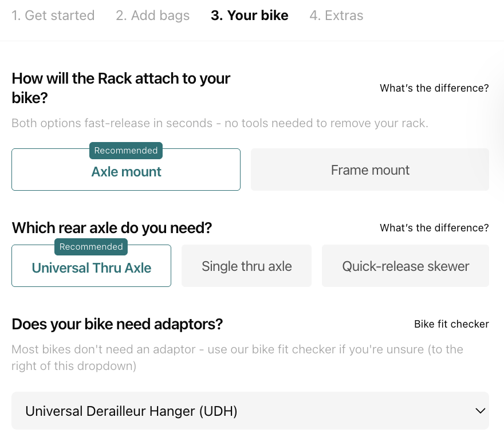504x441 pixels.
Task: Open the Universal Derailleur Hanger adaptor dropdown
Action: point(241,411)
